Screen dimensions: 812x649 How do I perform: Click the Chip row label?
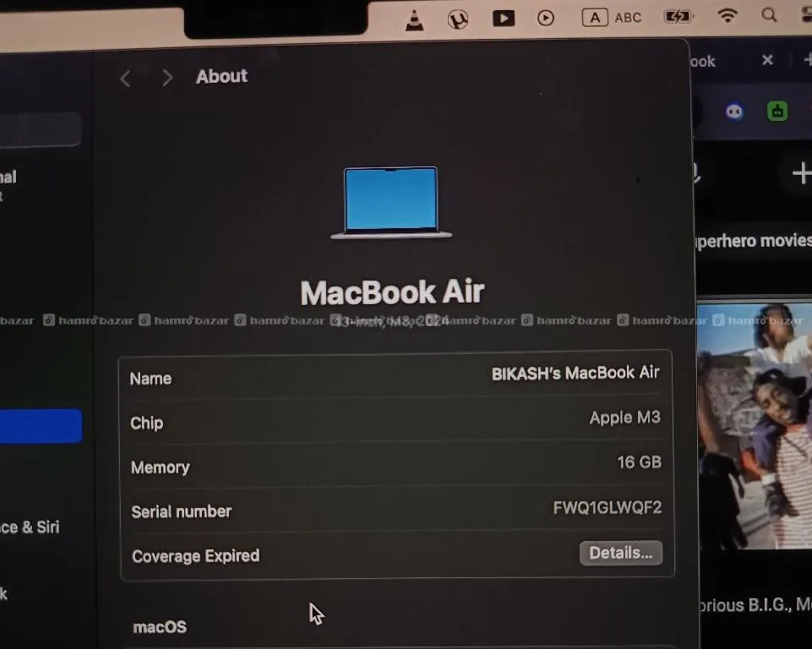(146, 423)
